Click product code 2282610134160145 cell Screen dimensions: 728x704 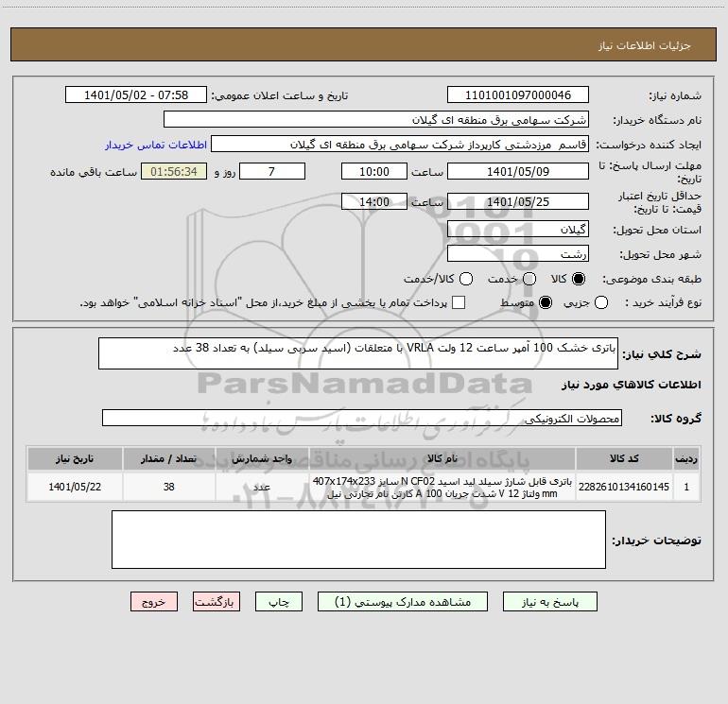624,487
